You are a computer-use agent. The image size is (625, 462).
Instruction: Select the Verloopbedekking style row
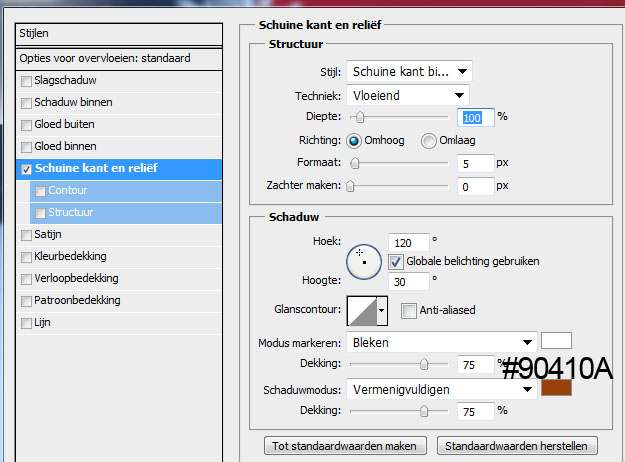coord(119,279)
